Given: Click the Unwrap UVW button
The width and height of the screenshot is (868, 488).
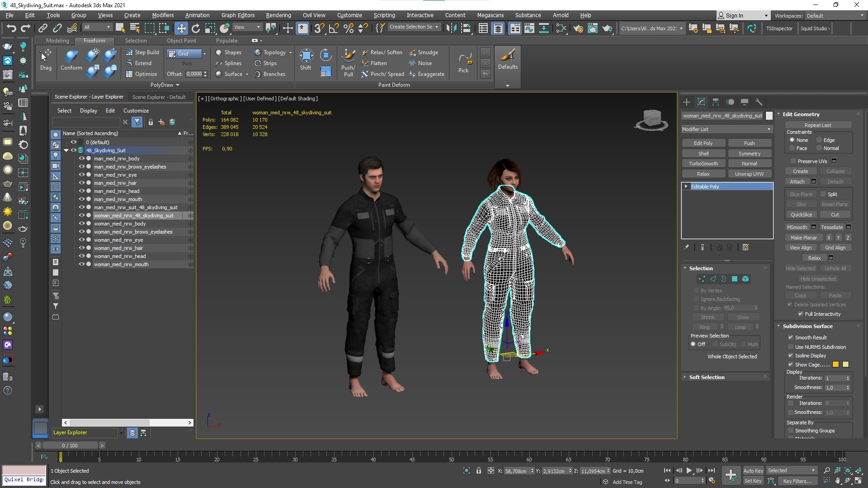Looking at the screenshot, I should coord(749,174).
